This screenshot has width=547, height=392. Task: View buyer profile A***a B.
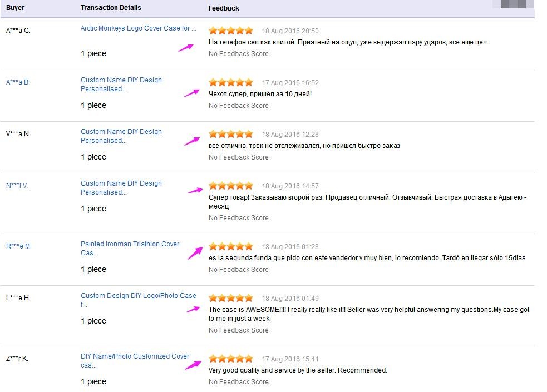18,82
